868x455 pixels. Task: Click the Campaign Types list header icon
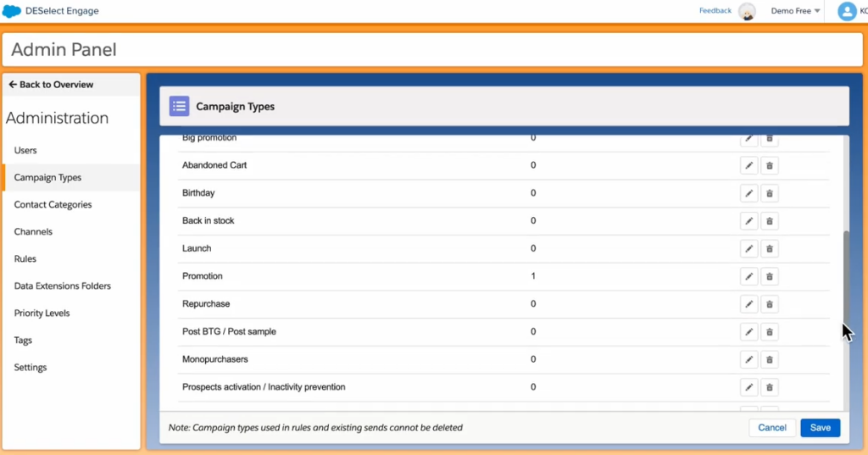click(x=179, y=106)
